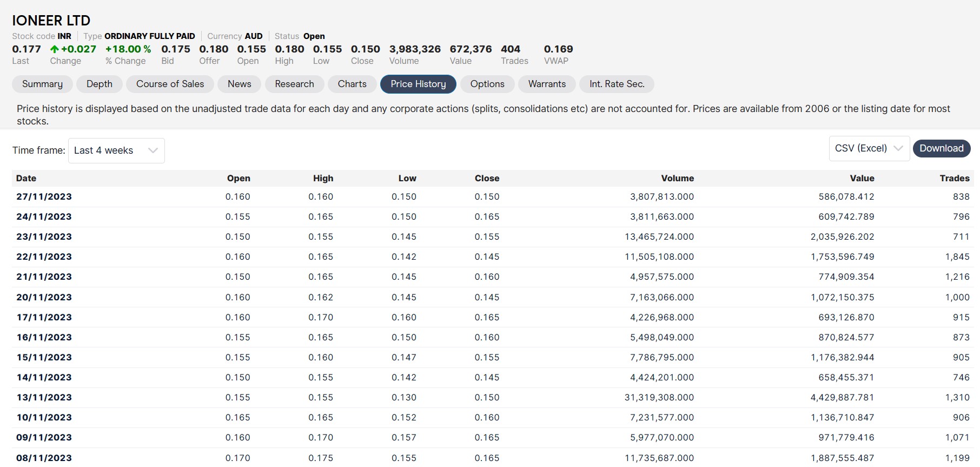Click volume 13,465,724.000 cell
This screenshot has height=467, width=980.
point(659,236)
